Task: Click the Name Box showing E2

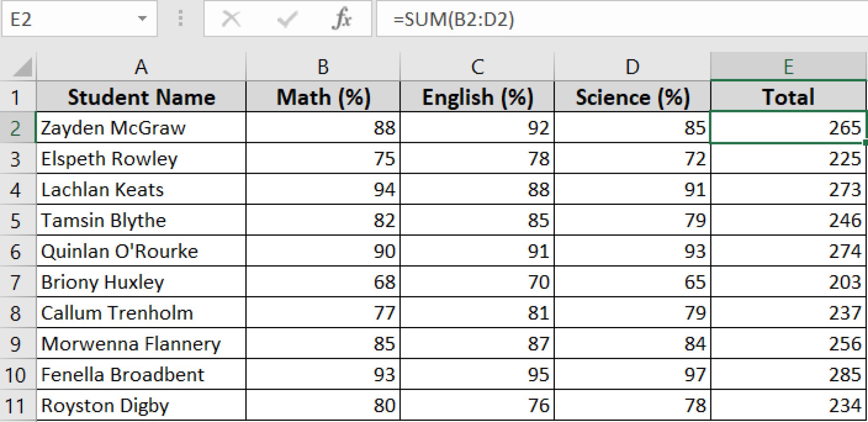Action: click(64, 19)
